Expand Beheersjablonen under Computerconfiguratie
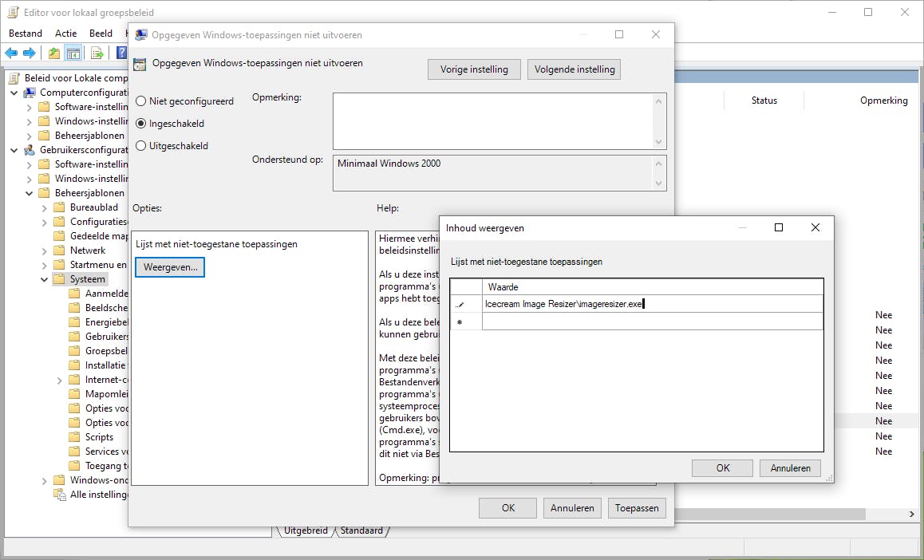Image resolution: width=924 pixels, height=560 pixels. [29, 136]
